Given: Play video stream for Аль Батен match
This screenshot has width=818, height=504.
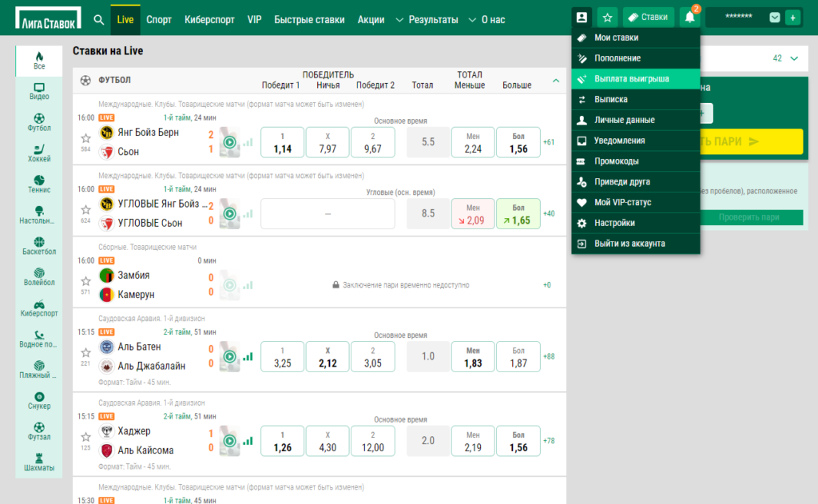Looking at the screenshot, I should (x=229, y=356).
